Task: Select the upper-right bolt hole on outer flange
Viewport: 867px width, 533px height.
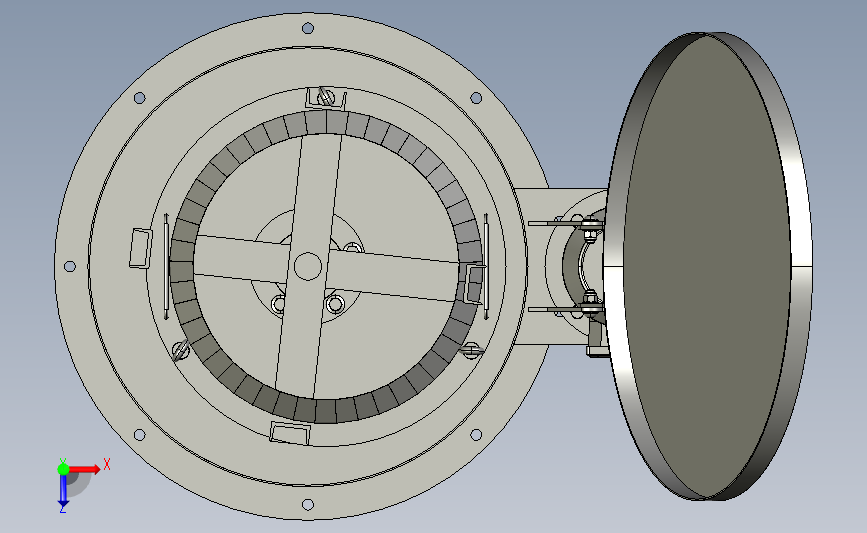Action: (x=476, y=98)
